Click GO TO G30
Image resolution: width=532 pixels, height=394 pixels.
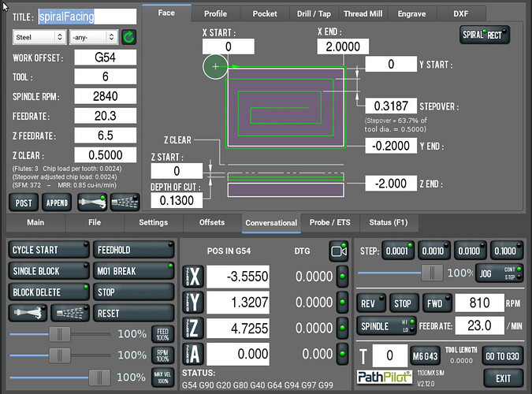pos(503,356)
